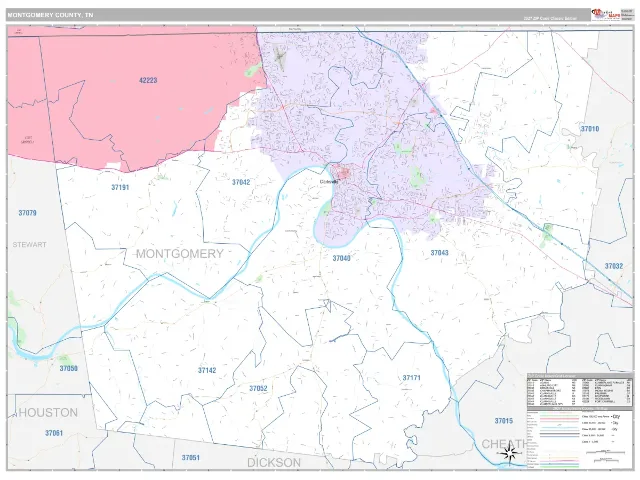Click the STEWART county label
Screen dimensions: 640x480
pyautogui.click(x=29, y=244)
